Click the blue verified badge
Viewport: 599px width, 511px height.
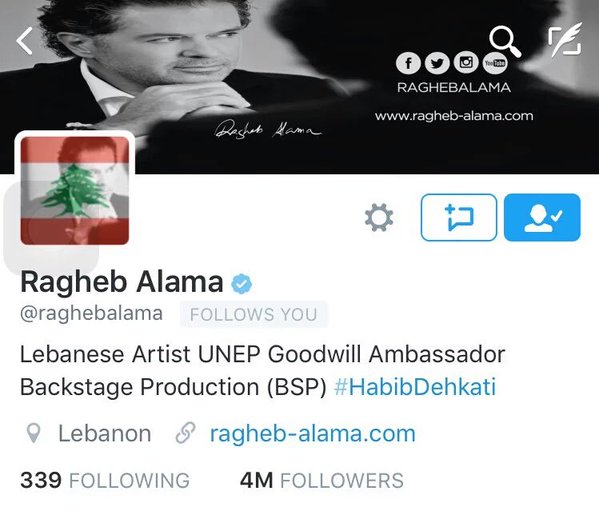tap(241, 284)
